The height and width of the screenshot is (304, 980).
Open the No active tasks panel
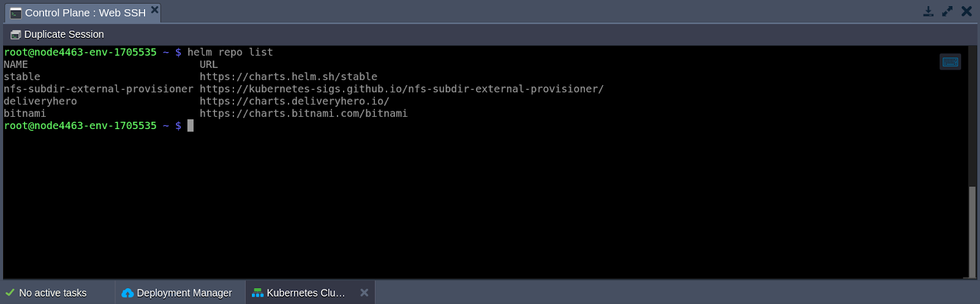(x=53, y=293)
